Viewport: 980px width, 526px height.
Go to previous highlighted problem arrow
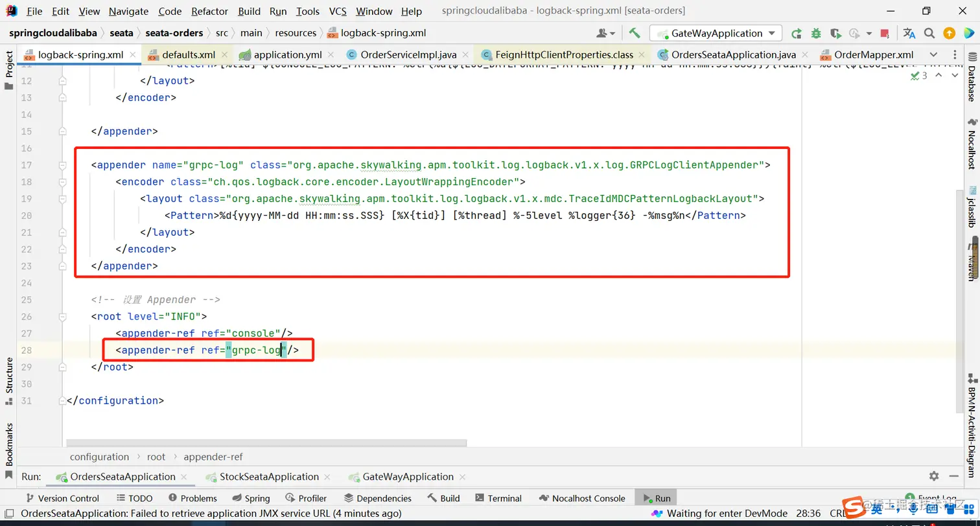[x=939, y=76]
